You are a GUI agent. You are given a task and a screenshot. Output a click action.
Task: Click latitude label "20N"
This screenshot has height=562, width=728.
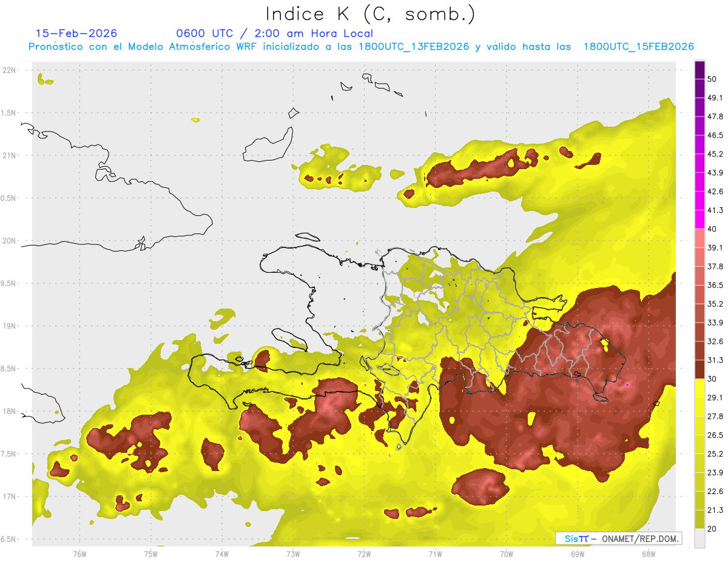10,241
